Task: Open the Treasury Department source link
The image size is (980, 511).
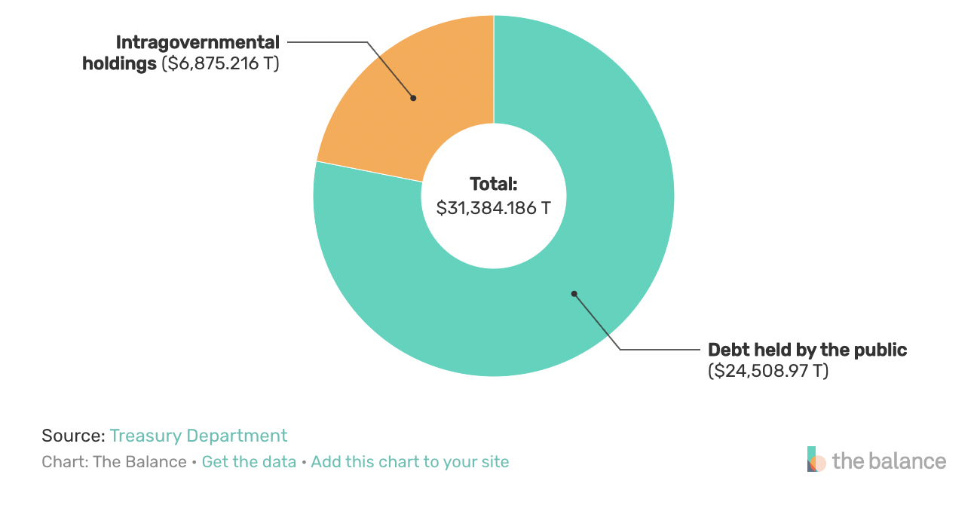Action: tap(198, 436)
